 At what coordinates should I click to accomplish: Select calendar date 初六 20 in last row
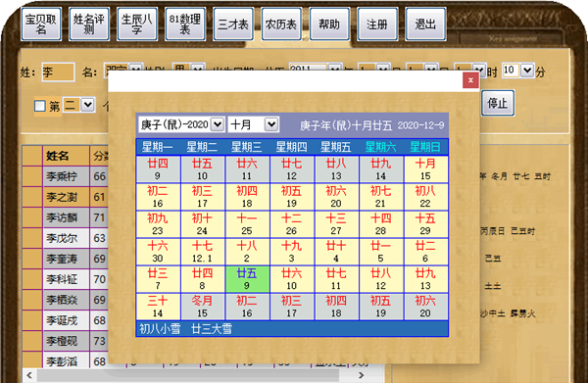(425, 307)
